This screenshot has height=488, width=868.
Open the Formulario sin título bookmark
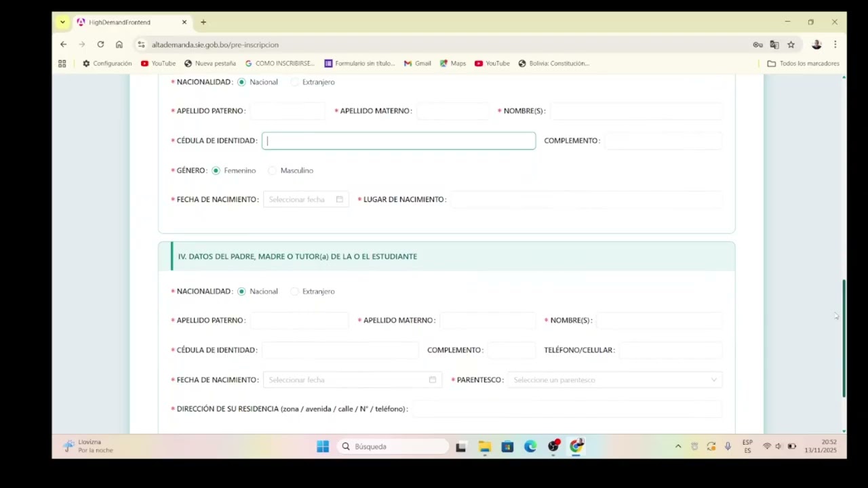[359, 64]
